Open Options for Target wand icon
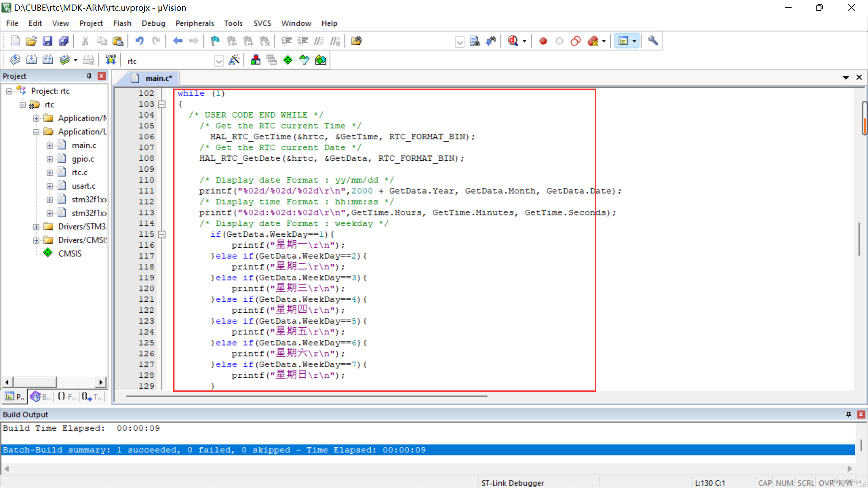Viewport: 868px width, 488px height. click(x=234, y=60)
